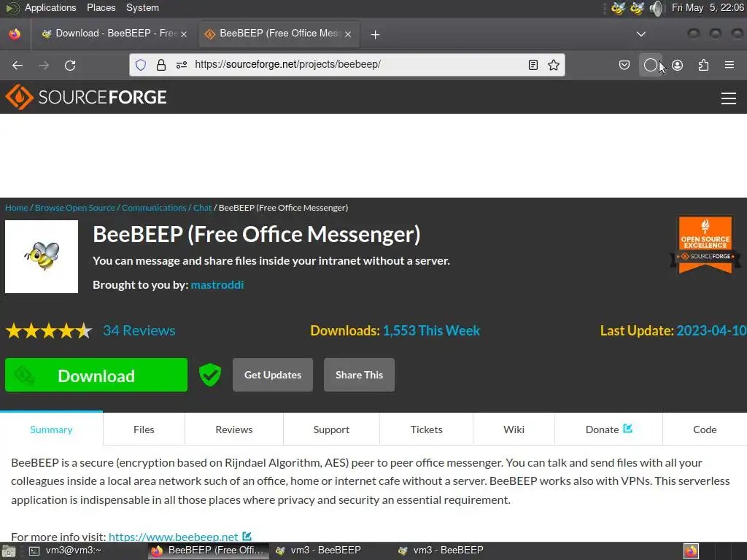Close the BeeBEEP (Free Office Messenger) tab
This screenshot has width=747, height=560.
click(x=348, y=34)
